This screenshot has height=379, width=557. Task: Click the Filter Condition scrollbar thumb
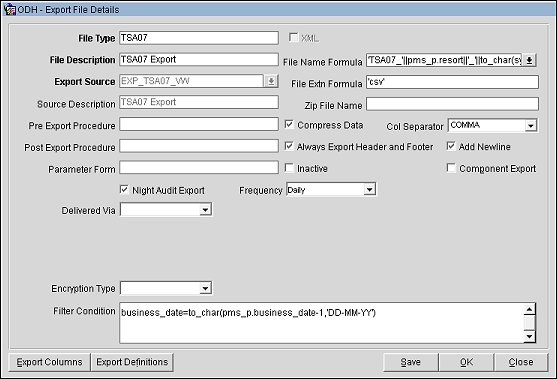click(529, 323)
